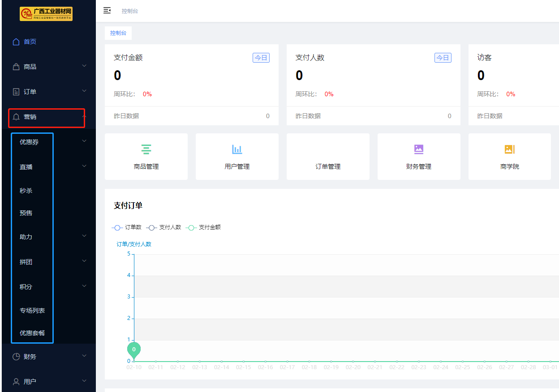This screenshot has width=559, height=392.
Task: Switch to the 控制台 tab
Action: click(118, 33)
